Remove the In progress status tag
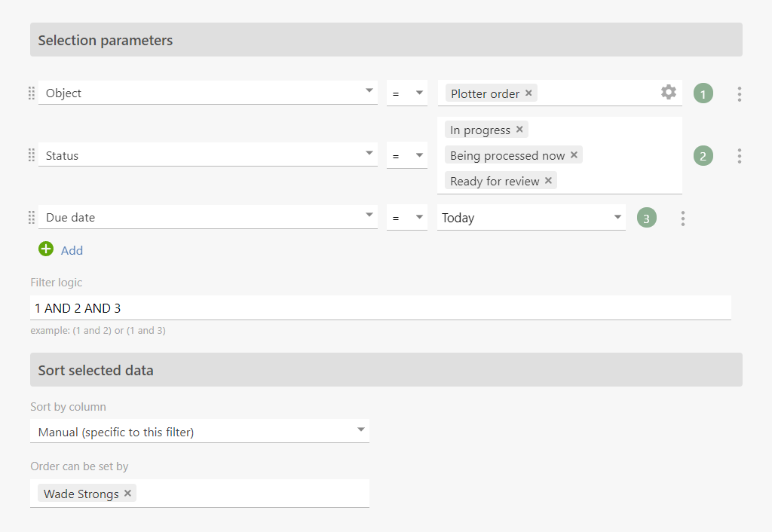 (519, 130)
